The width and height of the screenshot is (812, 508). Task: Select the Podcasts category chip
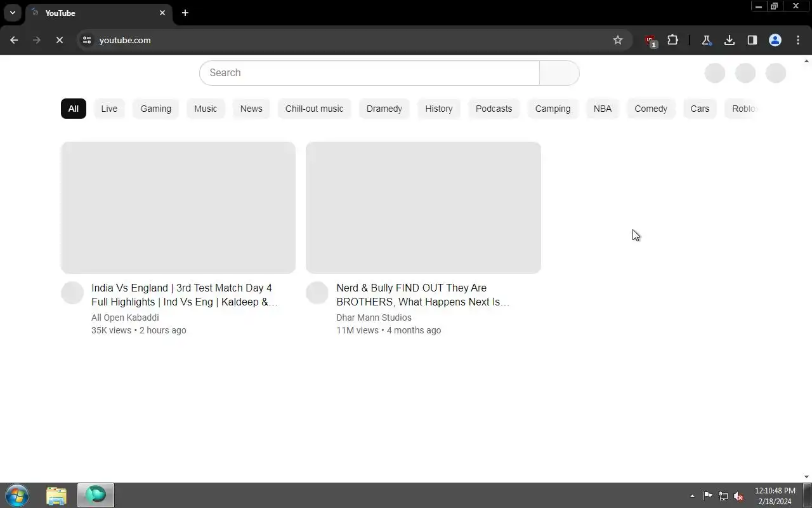click(494, 109)
